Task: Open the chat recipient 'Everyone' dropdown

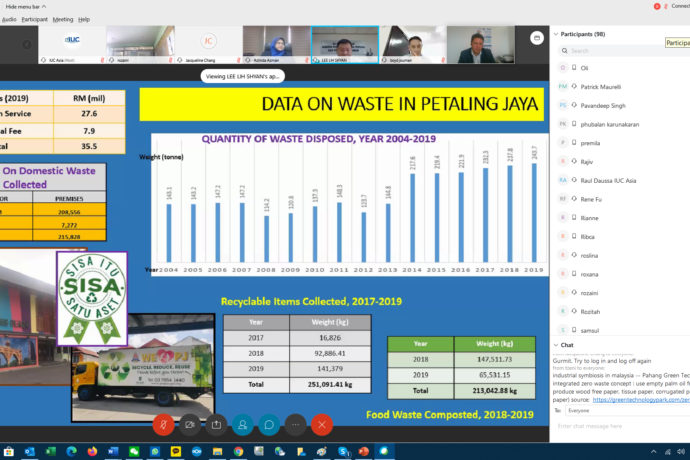Action: tap(627, 411)
